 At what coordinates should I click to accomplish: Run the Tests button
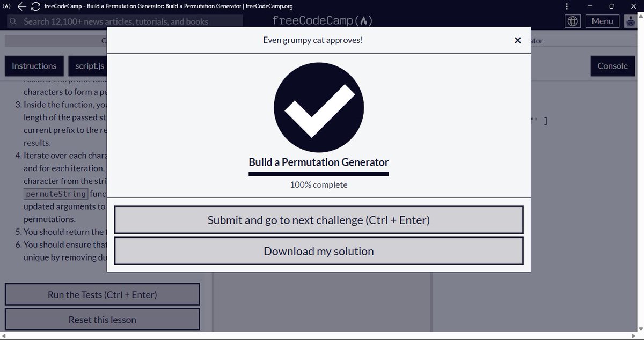103,294
